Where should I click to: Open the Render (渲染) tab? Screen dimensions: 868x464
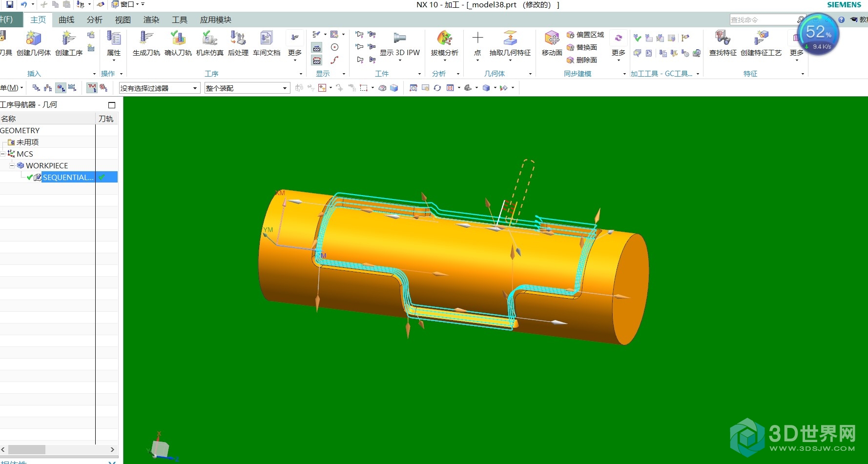[x=151, y=20]
